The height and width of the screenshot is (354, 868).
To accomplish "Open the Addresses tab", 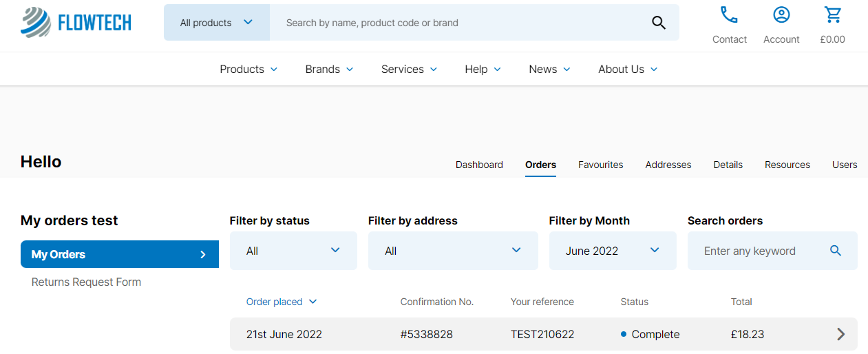I will pyautogui.click(x=668, y=165).
